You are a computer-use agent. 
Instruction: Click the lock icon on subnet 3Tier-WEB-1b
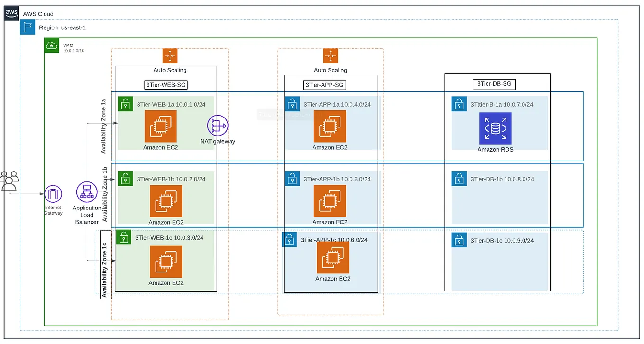click(x=125, y=179)
